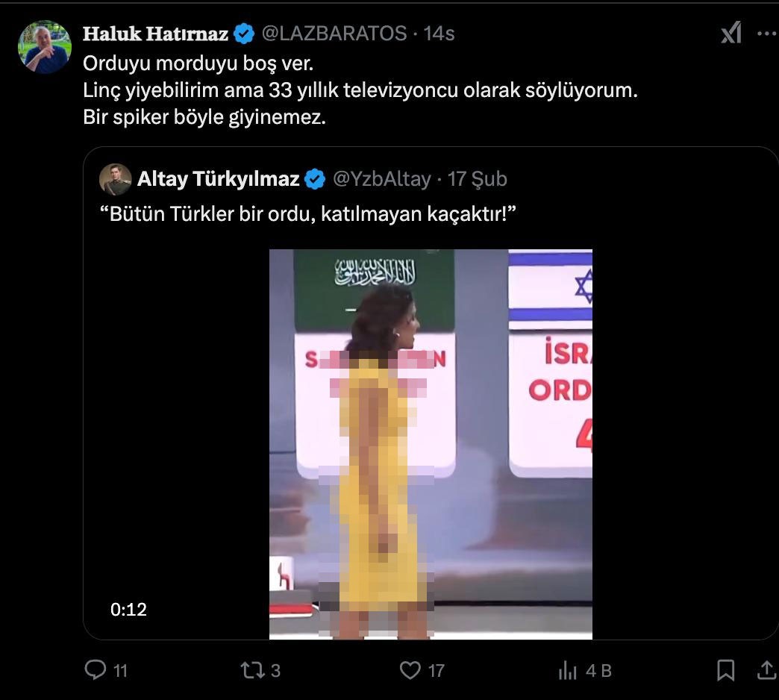779x700 pixels.
Task: Open the Grok AI icon on tweet
Action: pos(731,33)
